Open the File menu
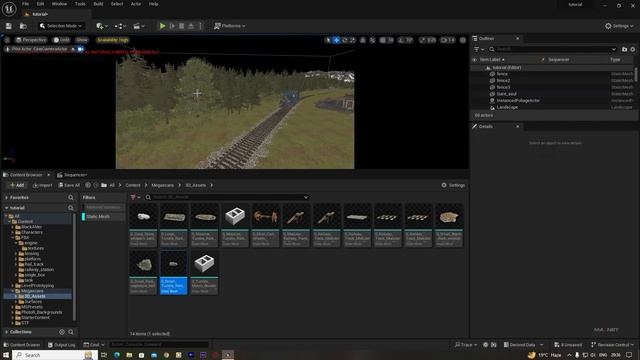640x360 pixels. click(25, 4)
